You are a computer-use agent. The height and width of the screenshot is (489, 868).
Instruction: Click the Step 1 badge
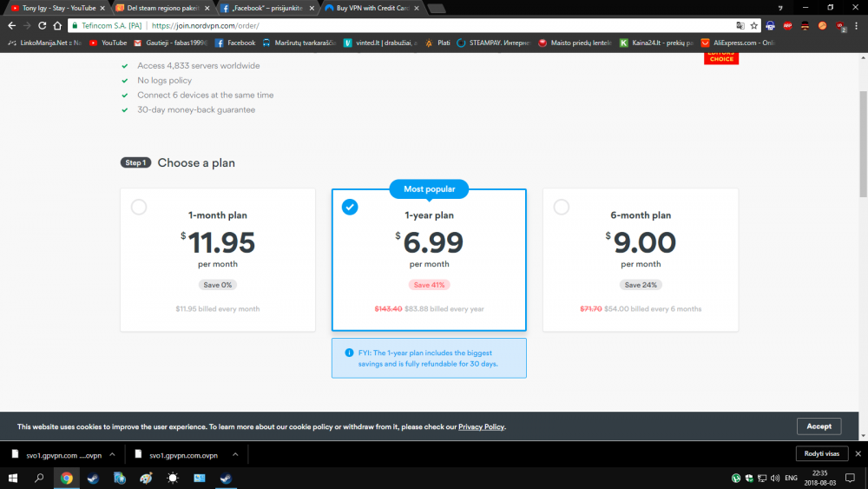135,162
